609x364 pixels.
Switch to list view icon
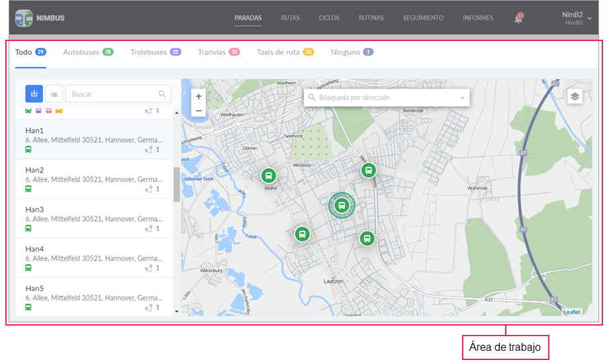coord(54,94)
